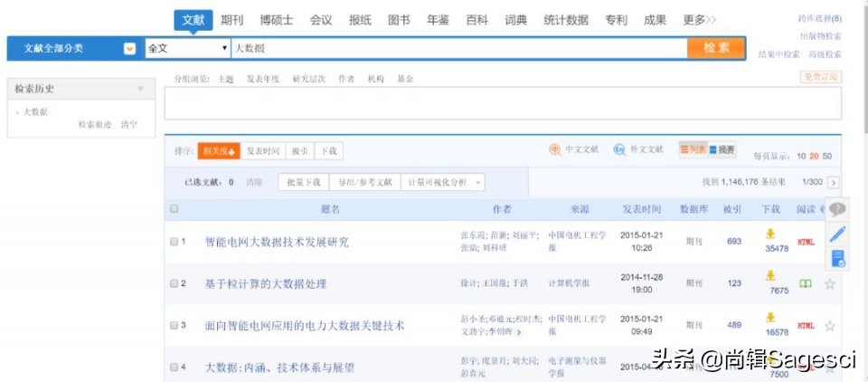The height and width of the screenshot is (382, 868).
Task: Open 结果中检索 link
Action: pyautogui.click(x=778, y=54)
